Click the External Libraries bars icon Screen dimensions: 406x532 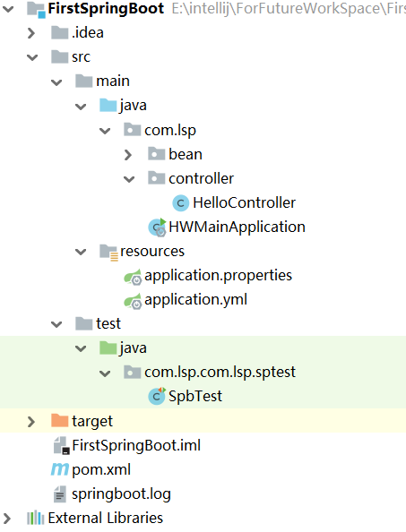[36, 518]
